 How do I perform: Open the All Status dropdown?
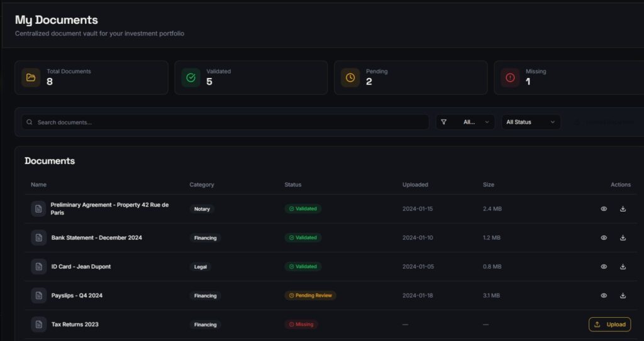[531, 122]
